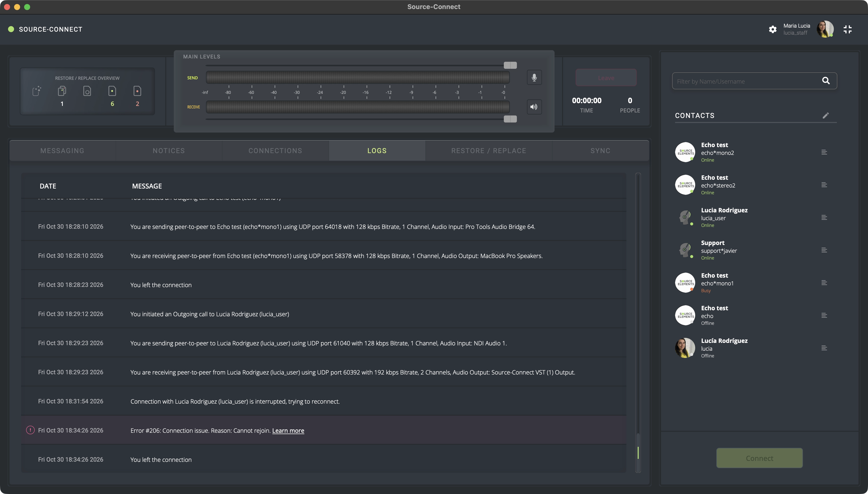
Task: Select the Logs tab
Action: [377, 151]
